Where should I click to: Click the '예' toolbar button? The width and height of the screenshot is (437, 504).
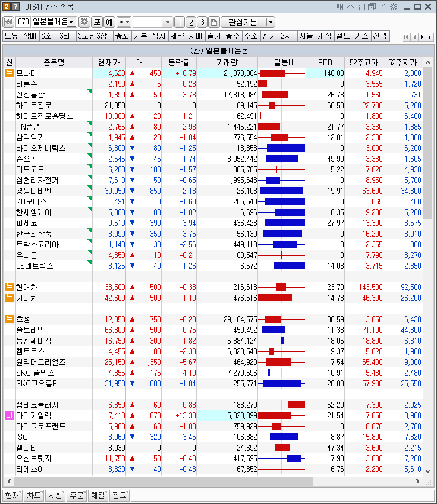(109, 22)
